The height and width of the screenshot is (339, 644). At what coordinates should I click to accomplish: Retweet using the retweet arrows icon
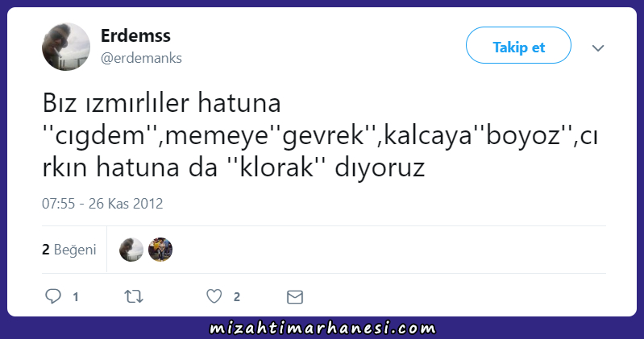[134, 296]
